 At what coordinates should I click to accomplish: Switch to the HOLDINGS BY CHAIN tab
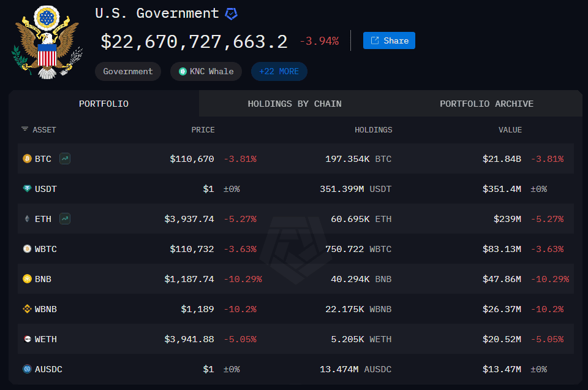click(x=295, y=104)
